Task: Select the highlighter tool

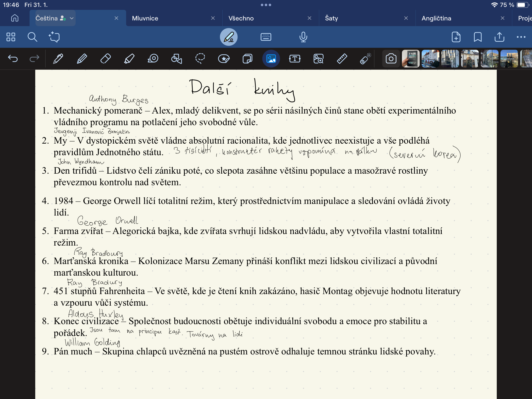Action: pyautogui.click(x=129, y=59)
